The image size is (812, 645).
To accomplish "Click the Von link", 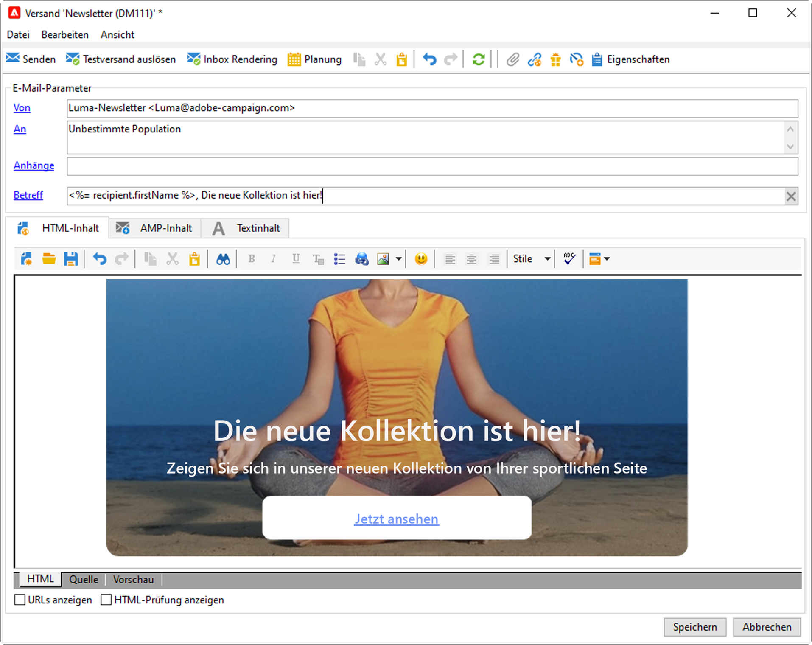I will [22, 108].
